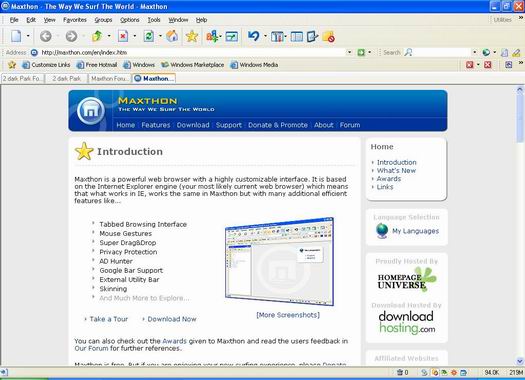Open the Home page house icon
The image size is (525, 380).
[x=172, y=36]
